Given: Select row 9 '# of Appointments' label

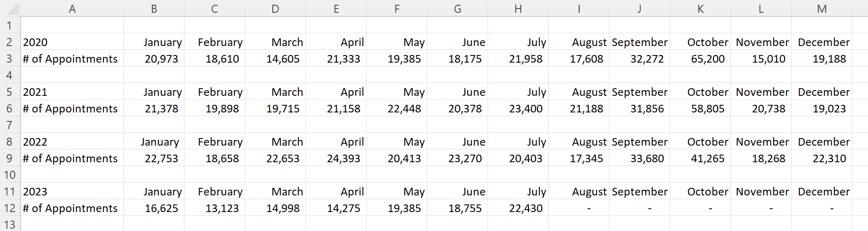Looking at the screenshot, I should tap(72, 158).
